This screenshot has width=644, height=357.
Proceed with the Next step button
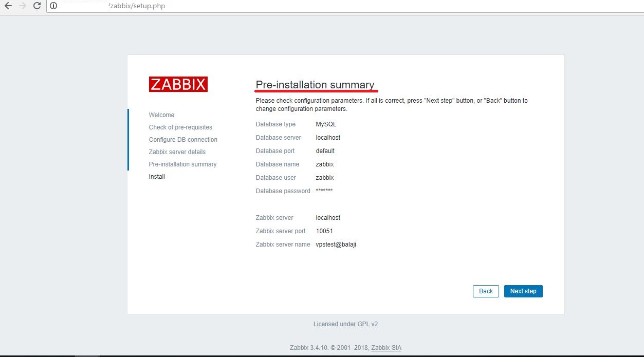click(523, 291)
